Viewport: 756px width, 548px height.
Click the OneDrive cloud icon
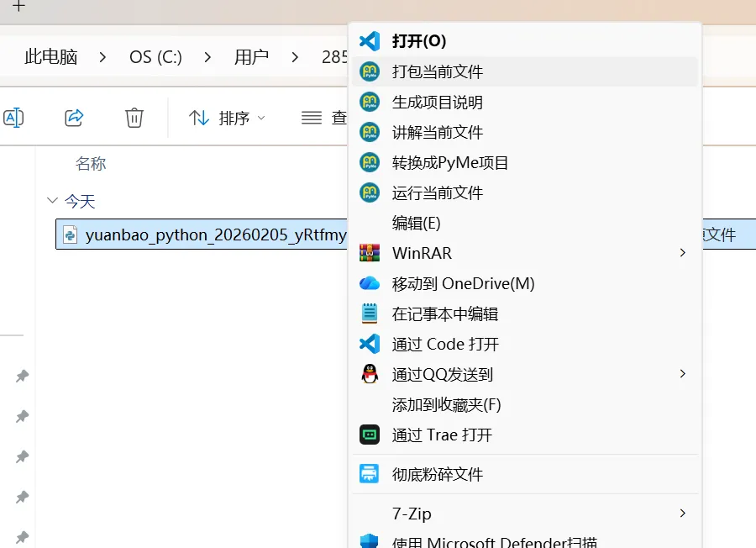[x=370, y=283]
